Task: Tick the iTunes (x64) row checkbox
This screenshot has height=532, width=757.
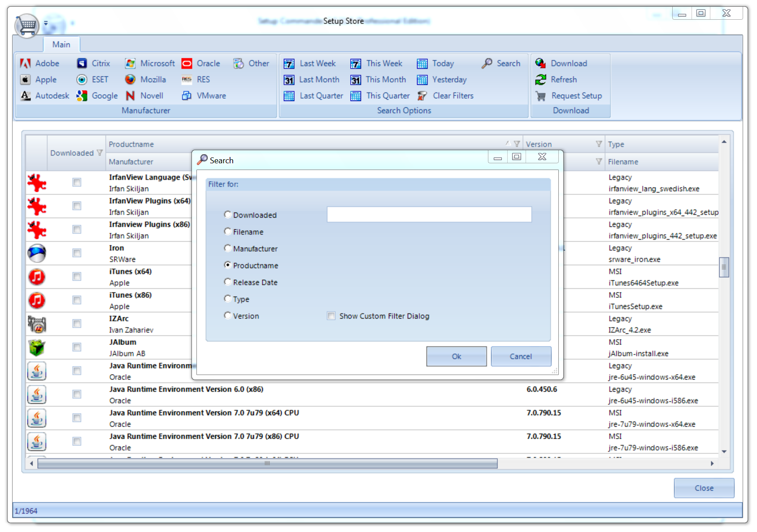Action: [x=77, y=276]
